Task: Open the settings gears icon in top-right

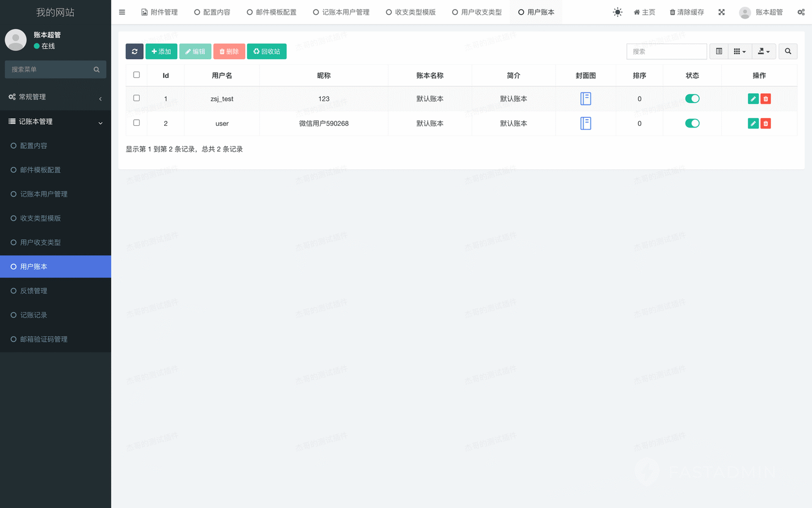Action: (801, 12)
